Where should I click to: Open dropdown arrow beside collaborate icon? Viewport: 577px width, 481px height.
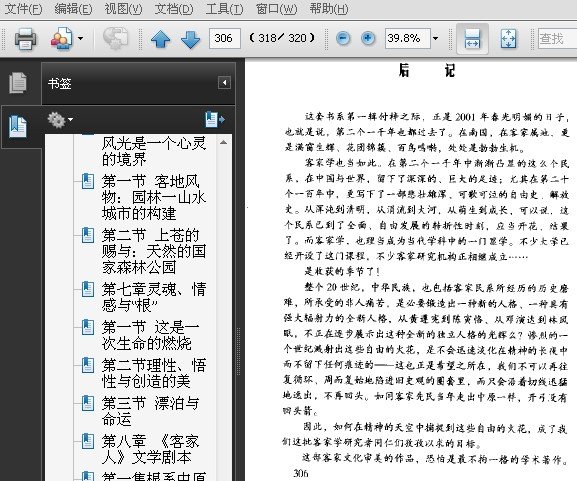[x=80, y=38]
